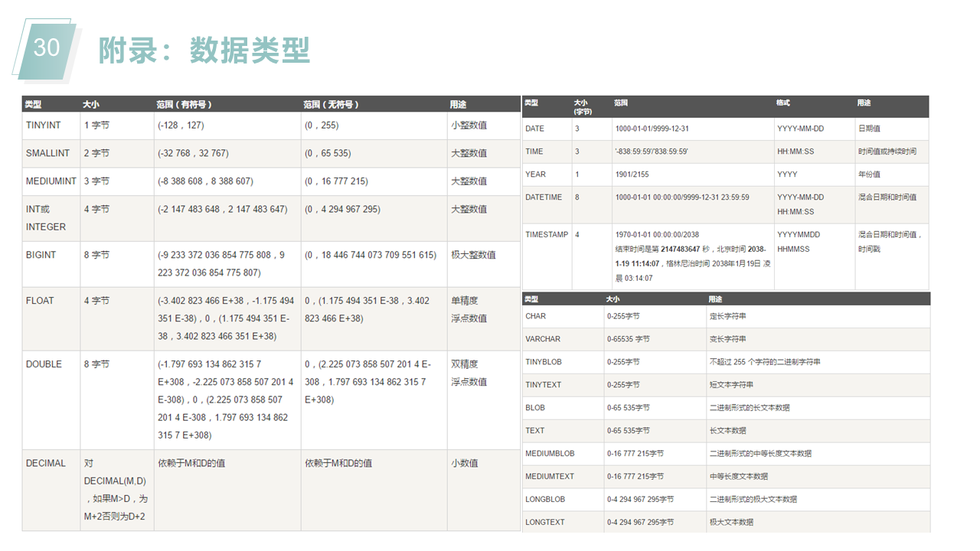Click the DATETIME range ending 23:59:59
The height and width of the screenshot is (551, 980).
click(682, 197)
